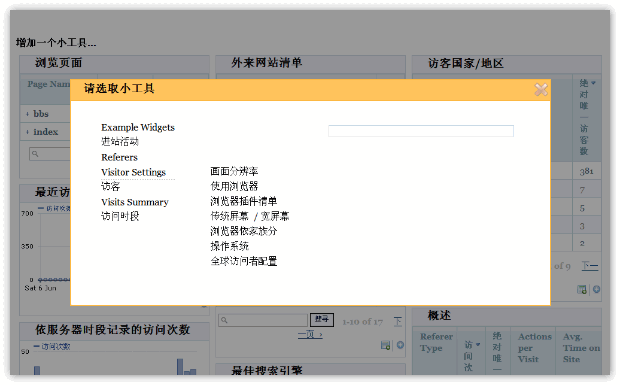
Task: Go to next page 下一 in 访客国家/地区
Action: click(x=590, y=266)
